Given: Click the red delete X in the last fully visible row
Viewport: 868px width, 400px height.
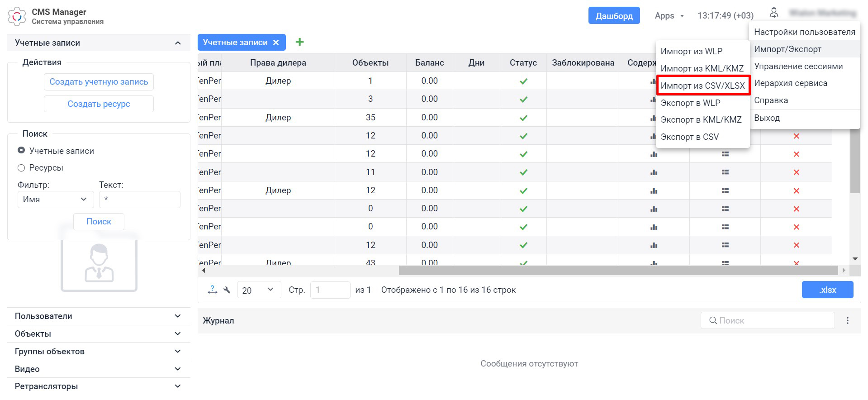Looking at the screenshot, I should click(x=796, y=245).
